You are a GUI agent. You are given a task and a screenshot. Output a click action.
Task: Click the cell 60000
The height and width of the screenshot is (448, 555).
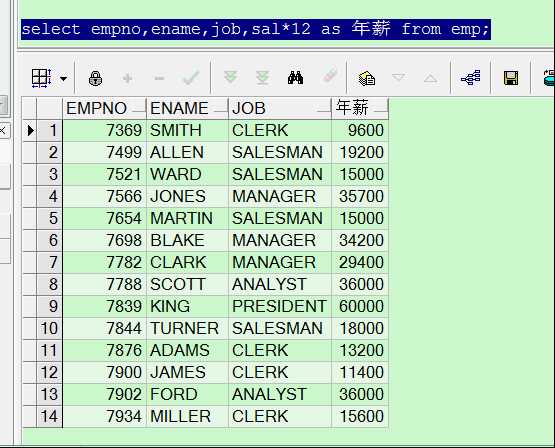pos(360,306)
